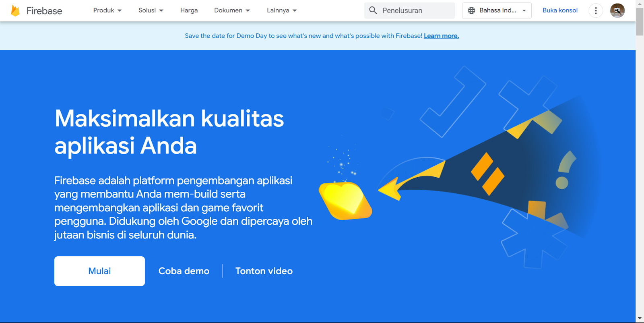Open the Bahasa Indonesia language selector arrow
Image resolution: width=644 pixels, height=323 pixels.
(x=524, y=10)
